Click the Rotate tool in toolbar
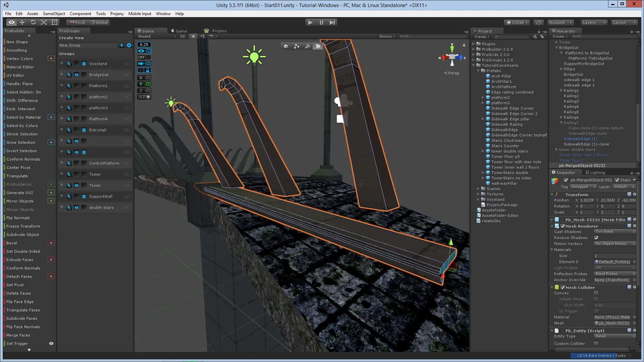 pyautogui.click(x=33, y=22)
